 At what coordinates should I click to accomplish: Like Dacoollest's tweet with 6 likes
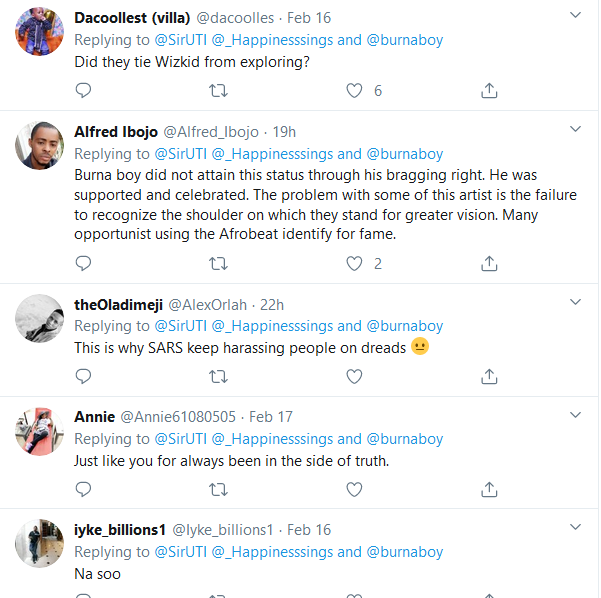click(x=354, y=91)
